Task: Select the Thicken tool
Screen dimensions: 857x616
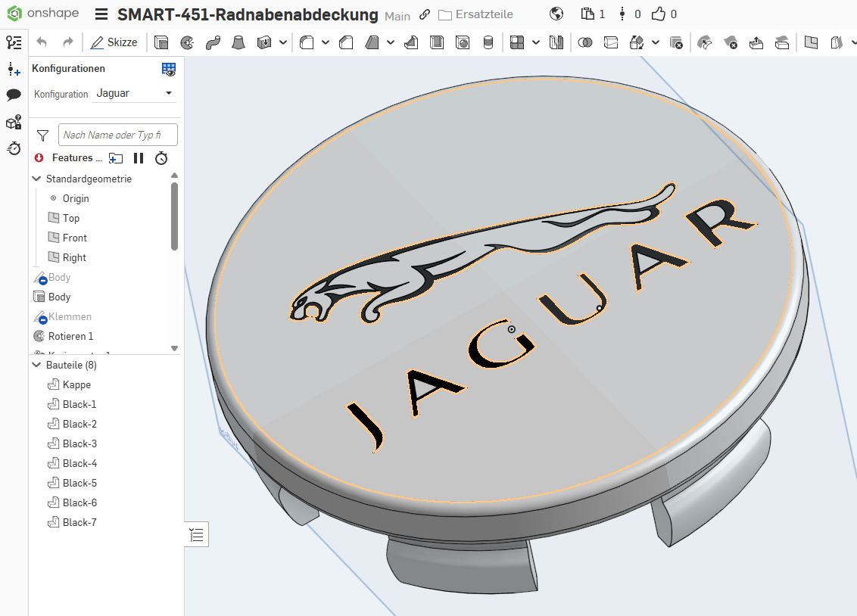Action: (264, 42)
